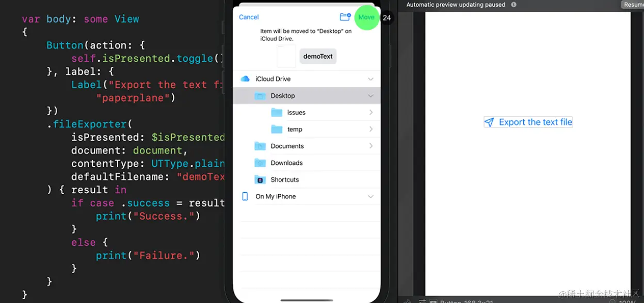Tap the new folder icon in file sheet
The width and height of the screenshot is (644, 303).
point(345,17)
